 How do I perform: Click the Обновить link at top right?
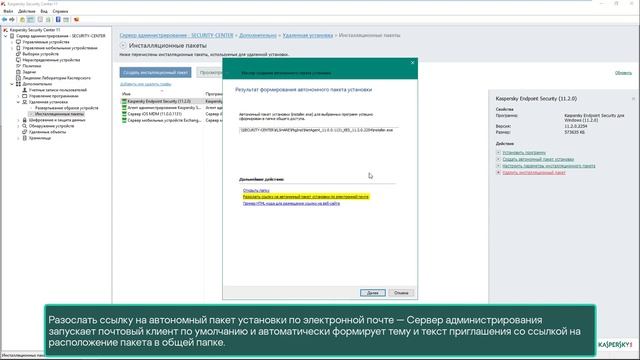point(623,73)
